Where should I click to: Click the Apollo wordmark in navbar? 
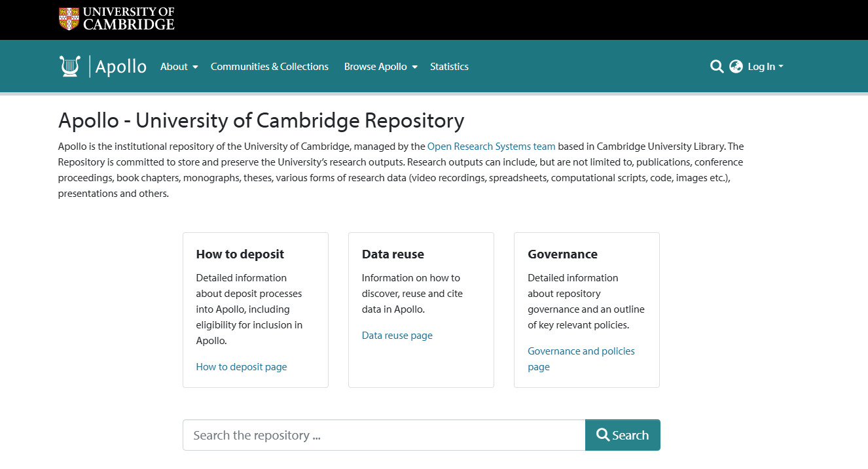coord(121,67)
